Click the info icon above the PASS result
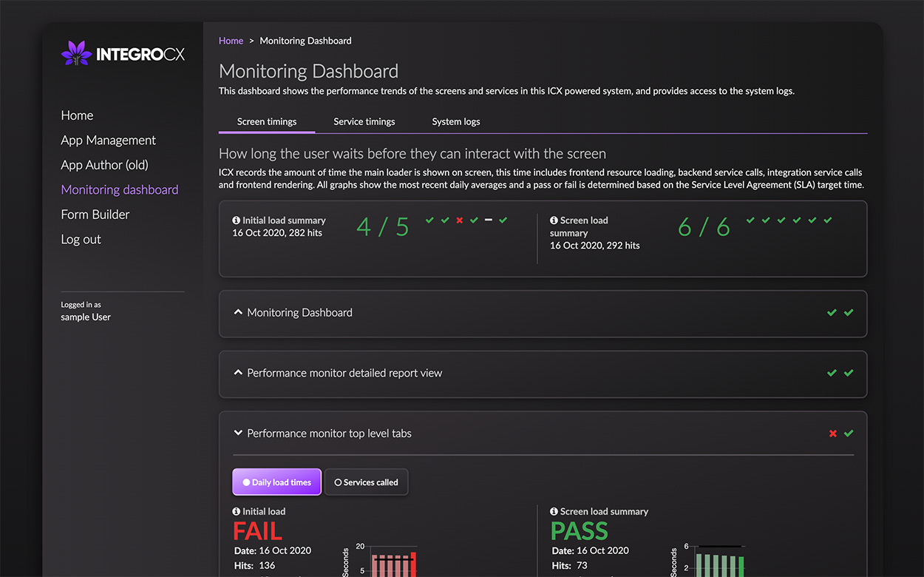This screenshot has height=577, width=924. point(554,511)
